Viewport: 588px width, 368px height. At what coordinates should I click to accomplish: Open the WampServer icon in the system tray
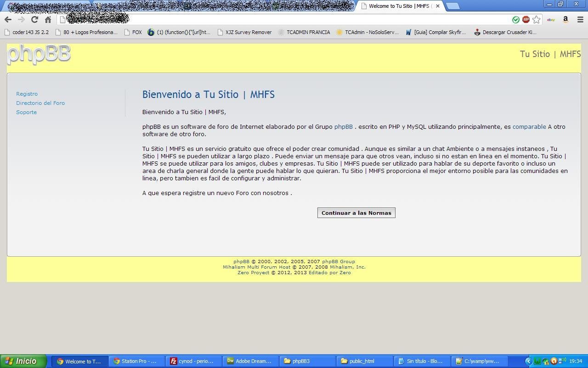(537, 362)
